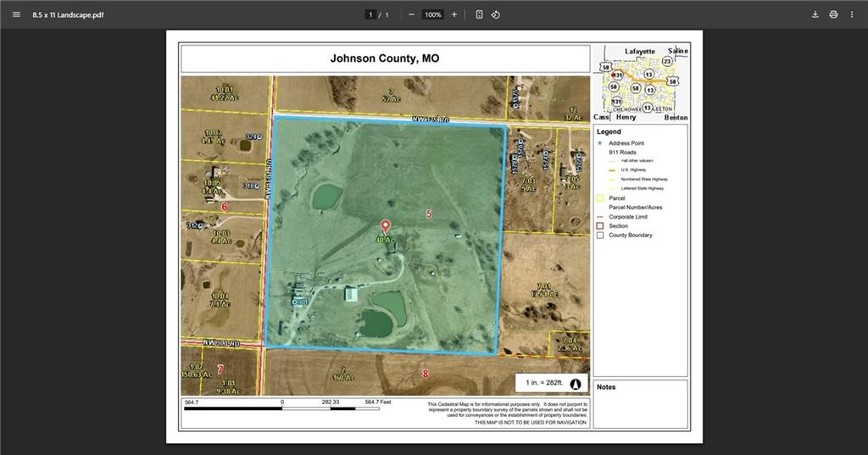The height and width of the screenshot is (455, 868).
Task: Click the 8.5 x 11 Landscape.pdf filename
Action: coord(68,14)
